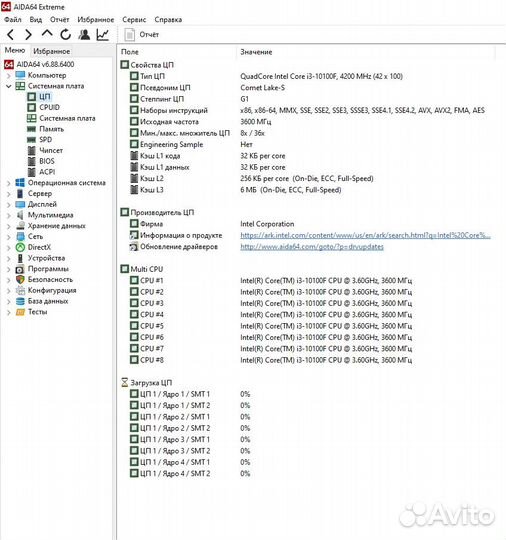Open the aida64.com driver updates link
The image size is (506, 540).
coord(312,247)
